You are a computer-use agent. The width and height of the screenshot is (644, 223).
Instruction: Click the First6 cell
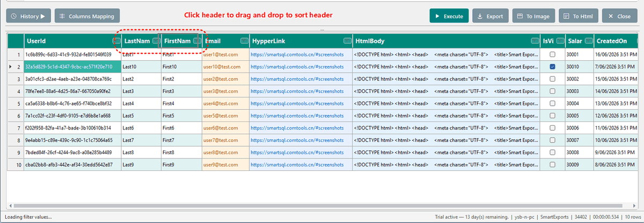coord(181,128)
